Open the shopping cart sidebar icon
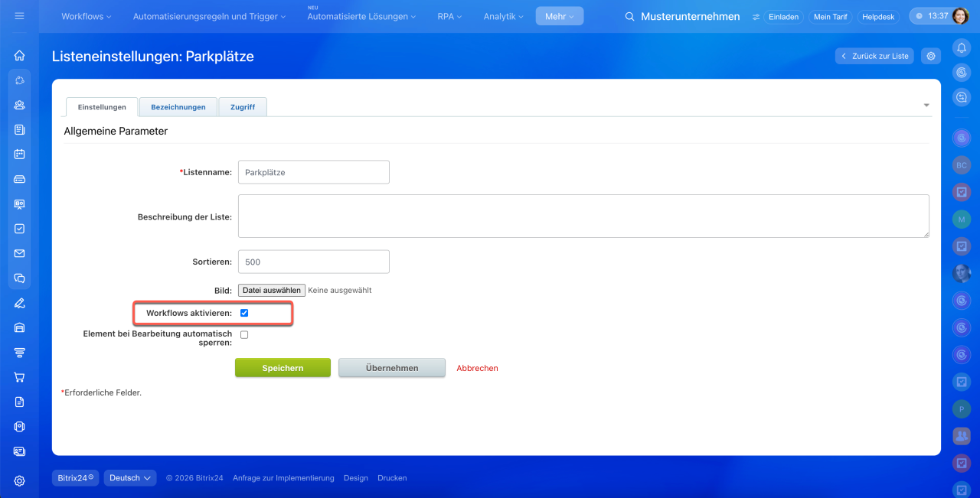 19,377
